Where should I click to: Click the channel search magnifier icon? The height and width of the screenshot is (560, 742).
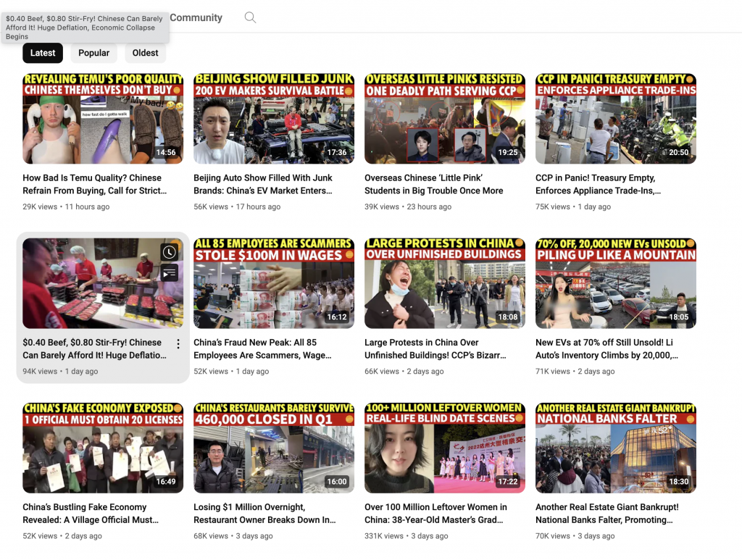(250, 18)
